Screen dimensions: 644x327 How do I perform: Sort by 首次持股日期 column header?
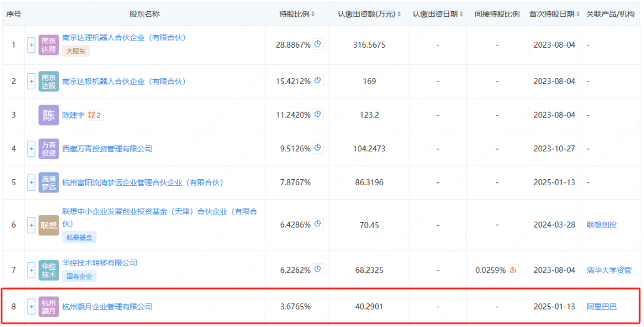pos(554,14)
